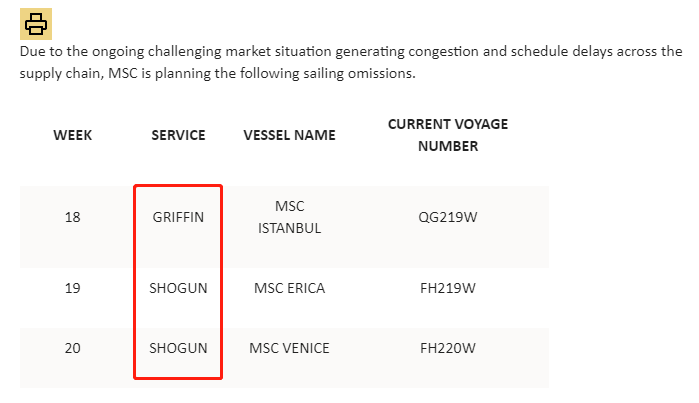Select the MSC ERICA vessel cell
The image size is (699, 403).
pyautogui.click(x=289, y=289)
